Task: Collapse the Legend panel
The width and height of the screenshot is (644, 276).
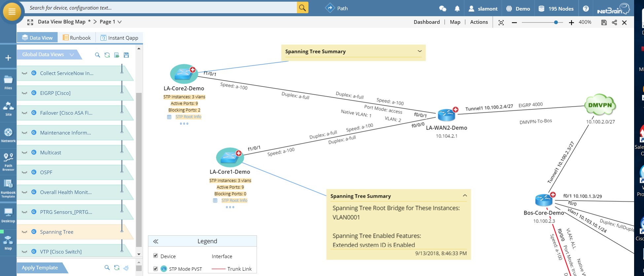Action: [156, 241]
